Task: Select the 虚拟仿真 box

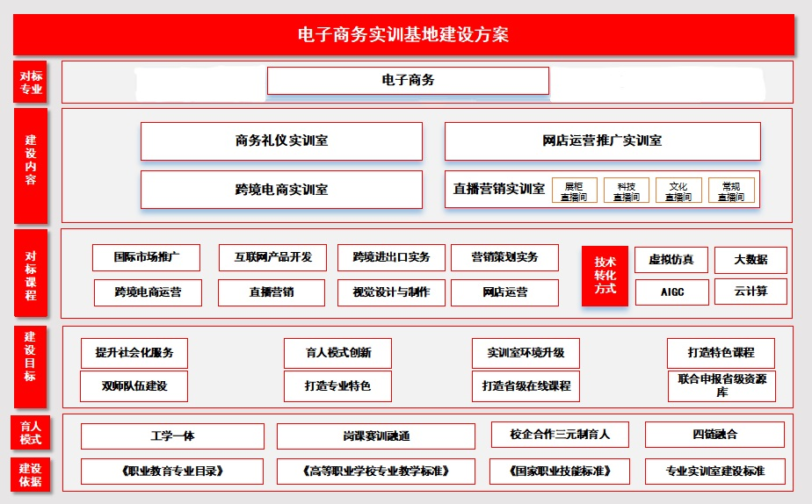Action: click(x=671, y=260)
